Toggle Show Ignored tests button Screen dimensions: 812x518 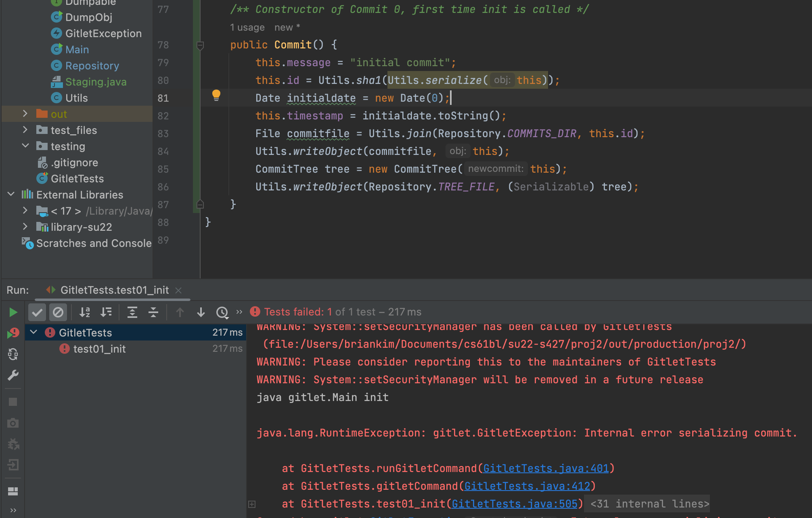click(58, 312)
